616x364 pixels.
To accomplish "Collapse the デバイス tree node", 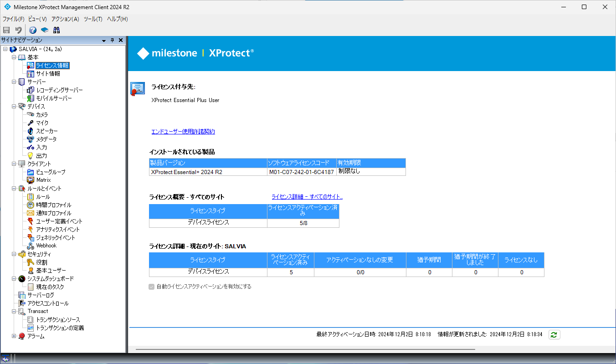I will (x=14, y=107).
